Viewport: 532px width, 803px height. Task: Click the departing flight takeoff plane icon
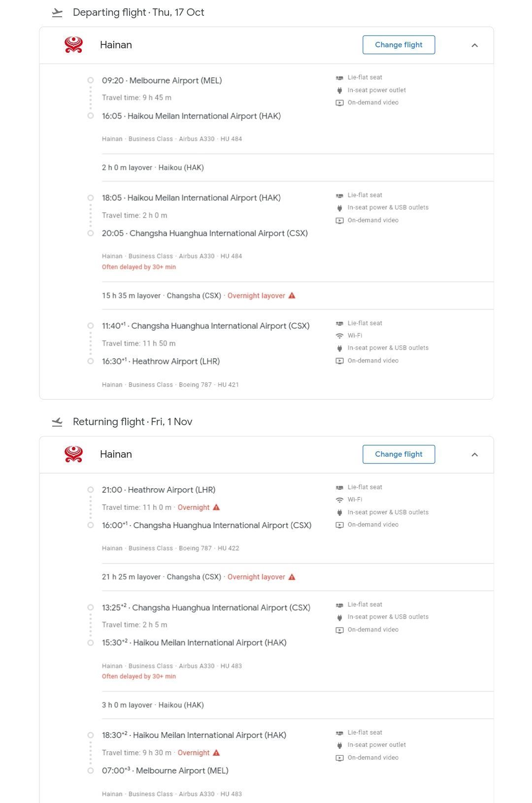coord(57,13)
